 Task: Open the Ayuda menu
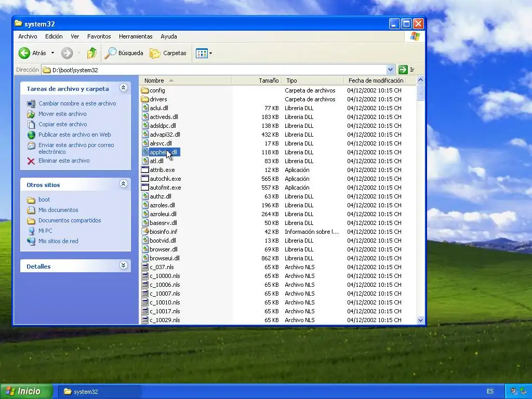click(x=169, y=36)
